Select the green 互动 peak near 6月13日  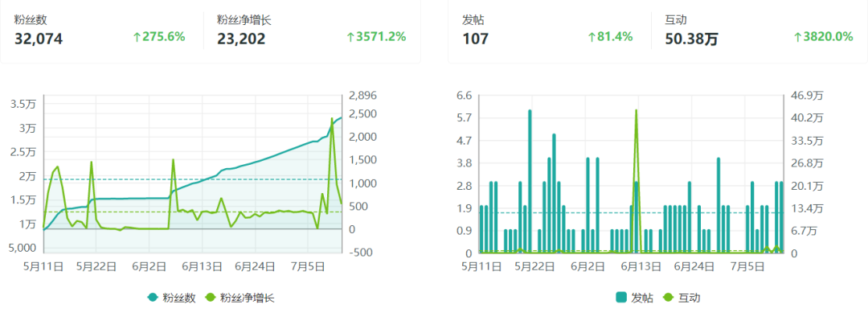click(637, 111)
